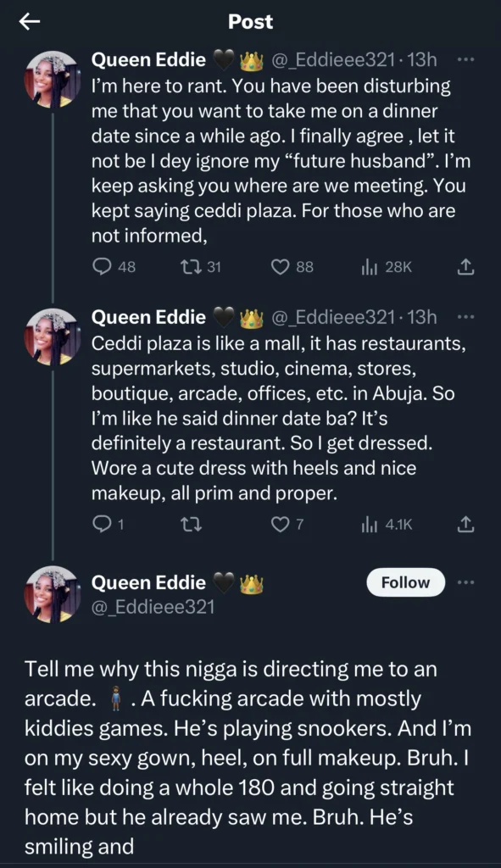The image size is (501, 868).
Task: View analytics showing 28K views on first tweet
Action: tap(379, 267)
